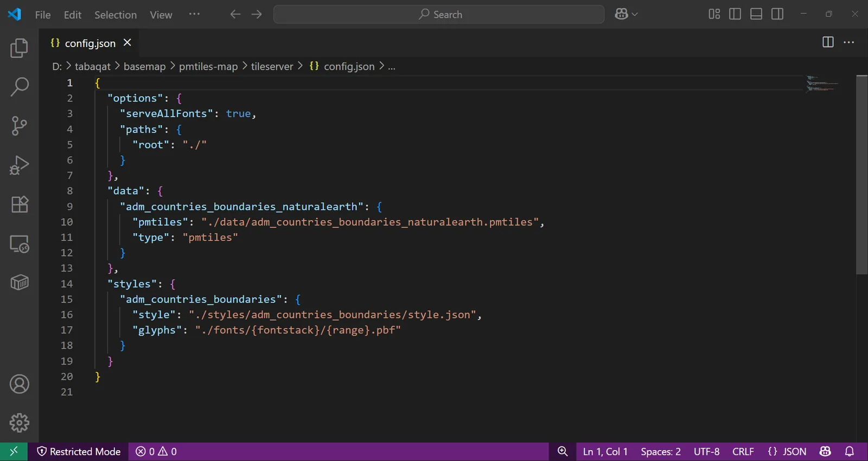
Task: Open notifications bell
Action: click(850, 451)
